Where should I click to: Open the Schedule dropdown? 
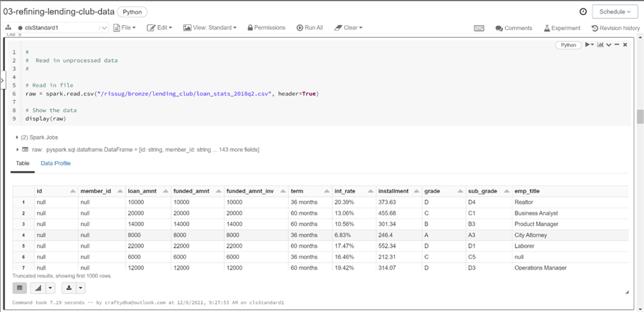(x=615, y=11)
